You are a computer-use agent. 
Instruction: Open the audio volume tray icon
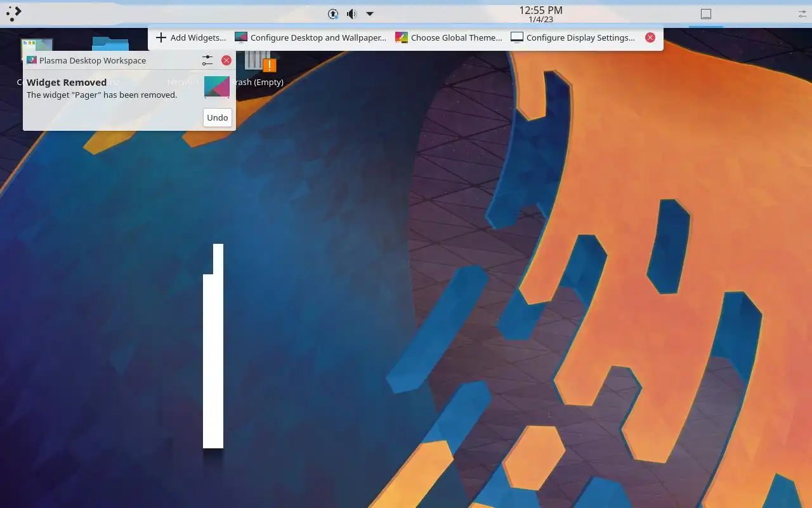click(351, 13)
